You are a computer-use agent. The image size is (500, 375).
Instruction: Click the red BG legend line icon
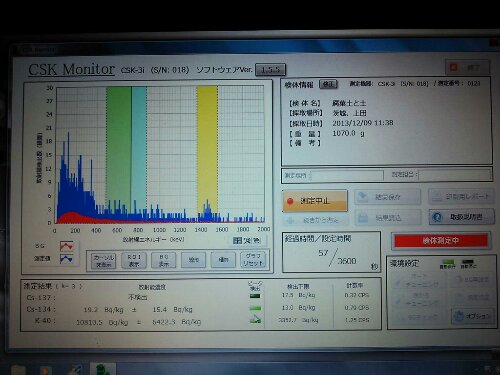click(67, 246)
